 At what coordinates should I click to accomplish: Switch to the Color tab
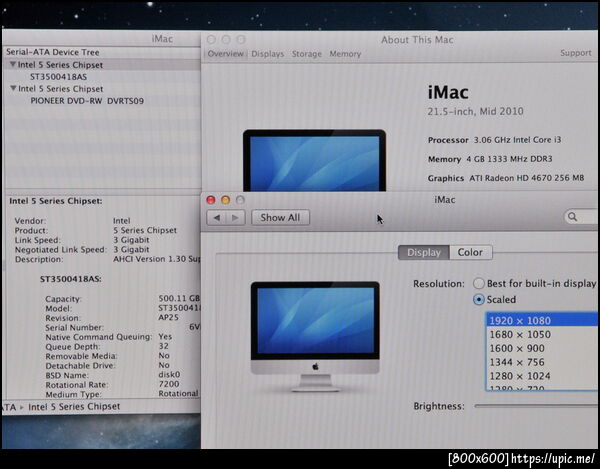[x=470, y=252]
